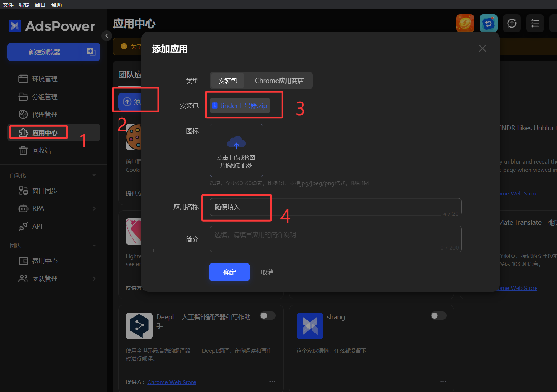
Task: Select Chrome应用商店 type option
Action: (279, 81)
